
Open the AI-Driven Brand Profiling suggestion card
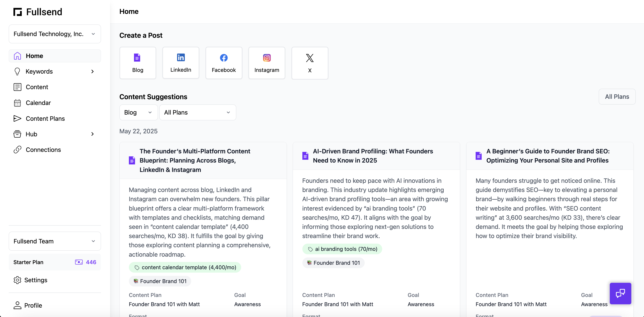373,156
